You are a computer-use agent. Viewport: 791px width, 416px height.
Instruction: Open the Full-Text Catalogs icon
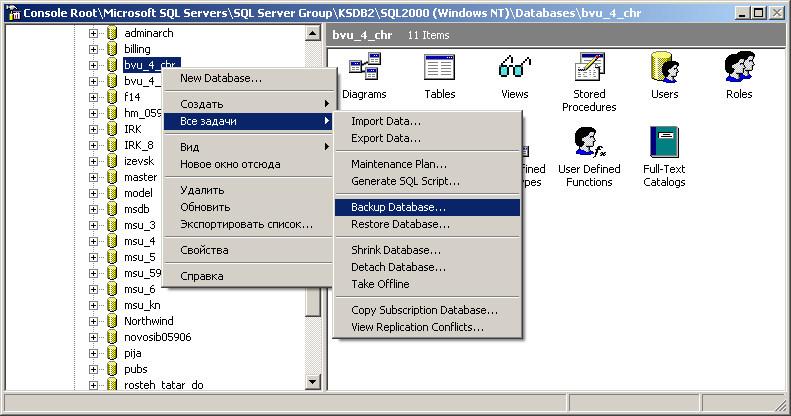click(664, 142)
